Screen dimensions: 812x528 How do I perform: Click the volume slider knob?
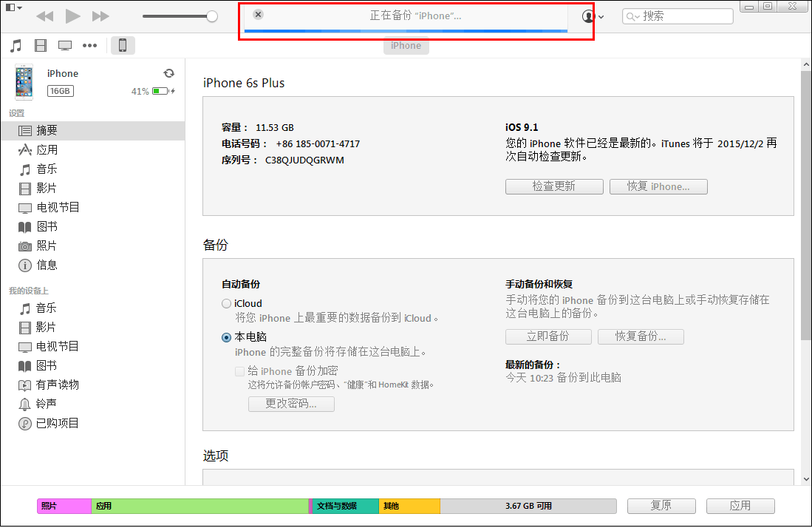coord(212,16)
